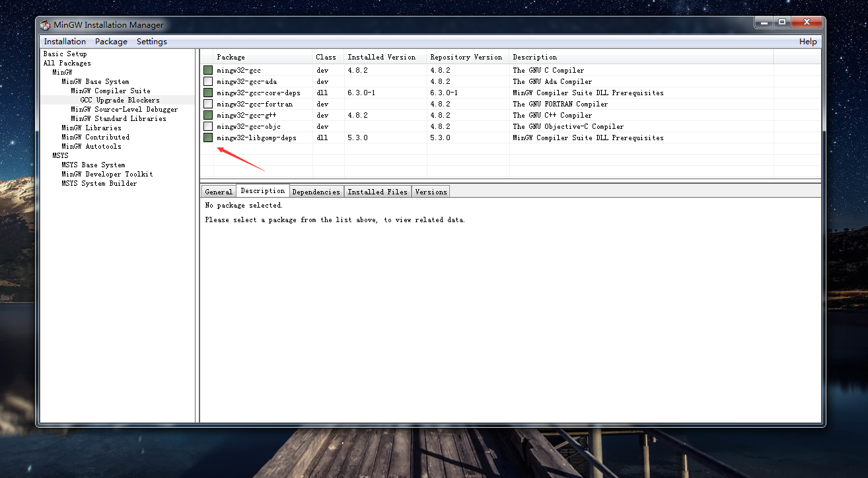Screen dimensions: 868x478
Task: Toggle the mingw32-gcc-core-deps checkbox
Action: point(208,93)
